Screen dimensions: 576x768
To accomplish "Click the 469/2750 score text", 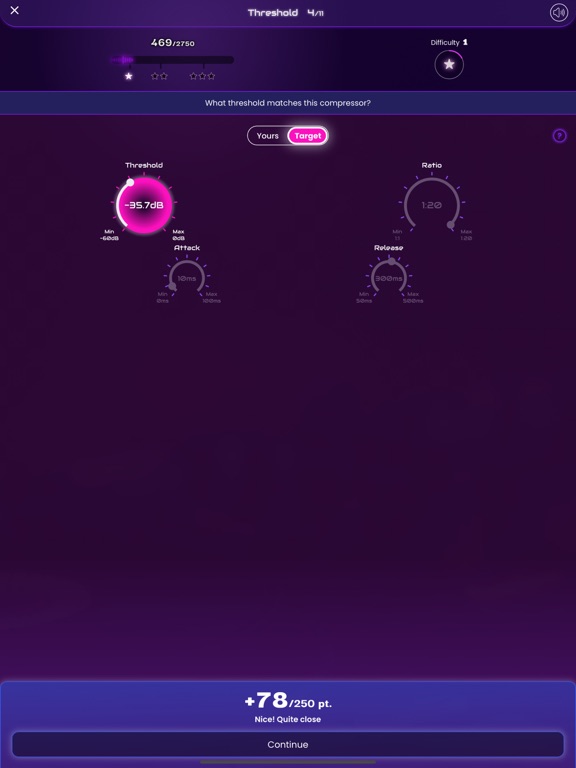I will click(x=172, y=43).
